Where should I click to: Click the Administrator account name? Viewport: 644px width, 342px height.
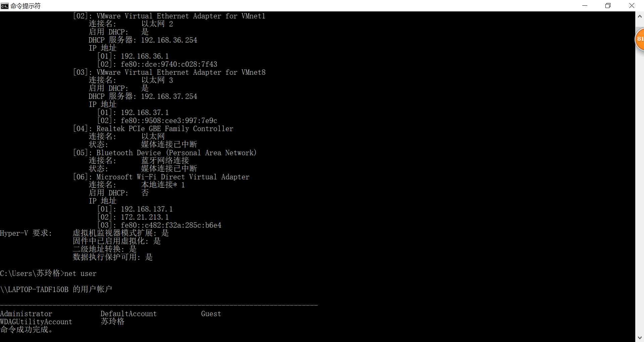tap(26, 314)
